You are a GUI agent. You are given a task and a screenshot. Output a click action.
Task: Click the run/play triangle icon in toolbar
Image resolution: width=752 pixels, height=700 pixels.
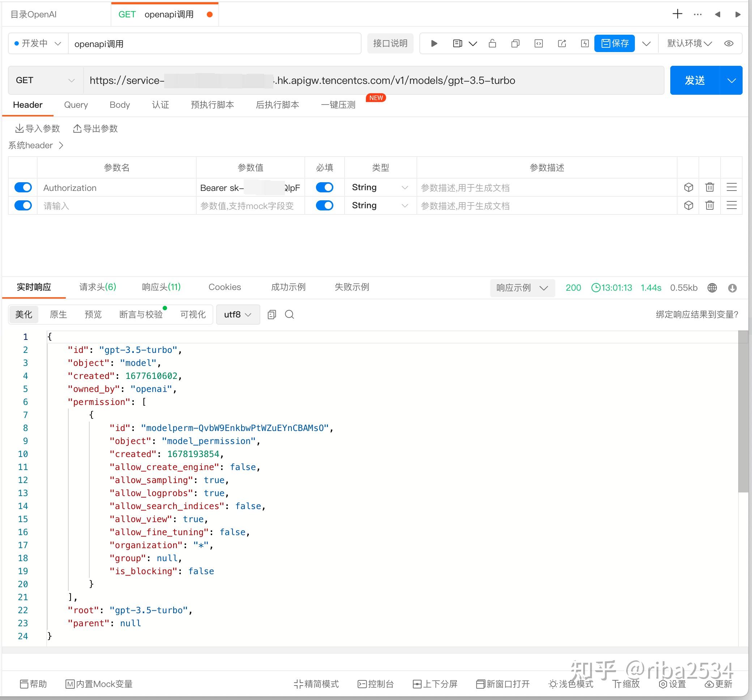434,43
